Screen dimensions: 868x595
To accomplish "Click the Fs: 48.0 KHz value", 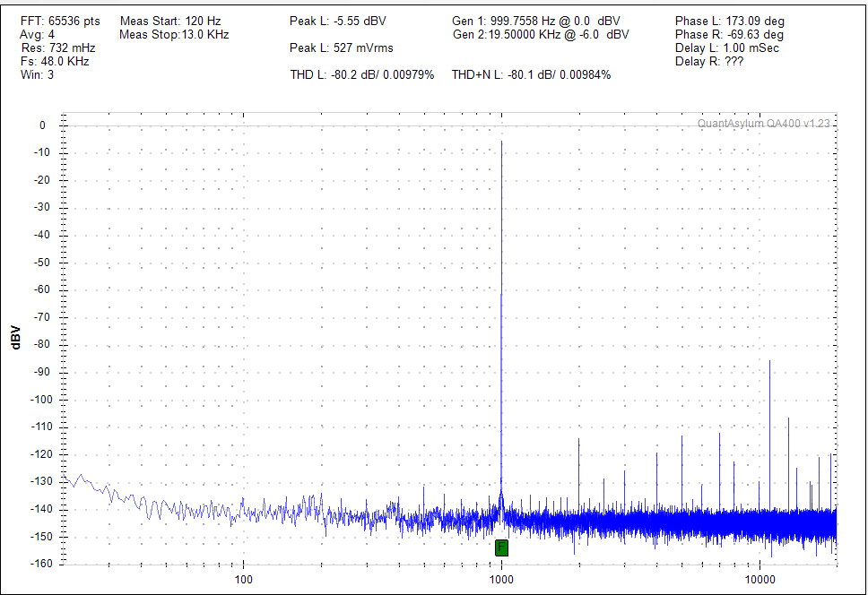I will click(x=55, y=61).
